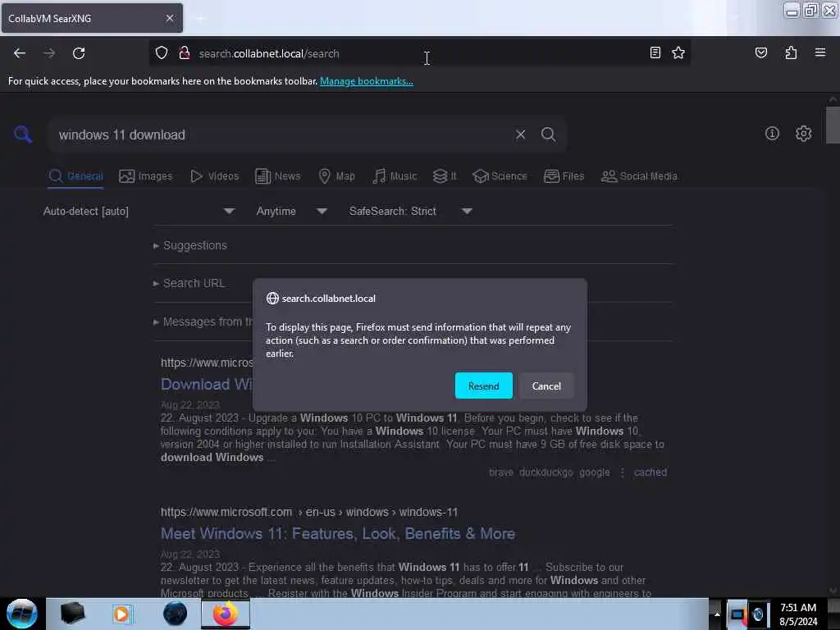Click Cancel in the resend dialog

tap(546, 386)
